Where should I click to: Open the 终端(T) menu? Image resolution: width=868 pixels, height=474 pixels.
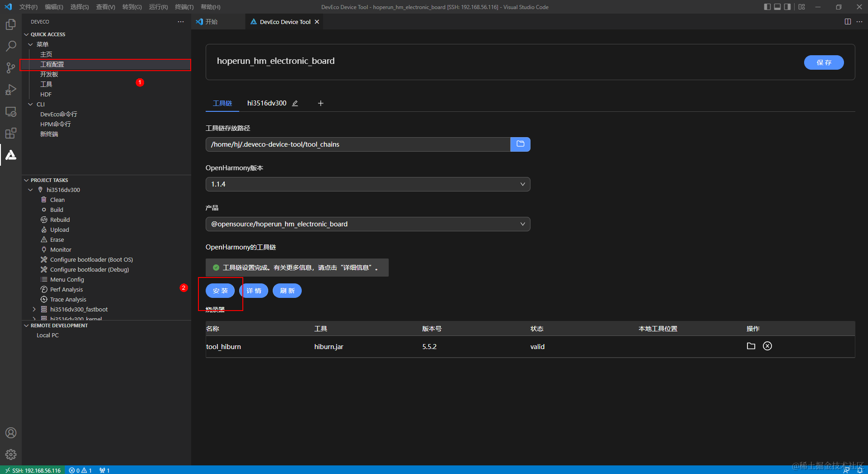click(x=184, y=7)
